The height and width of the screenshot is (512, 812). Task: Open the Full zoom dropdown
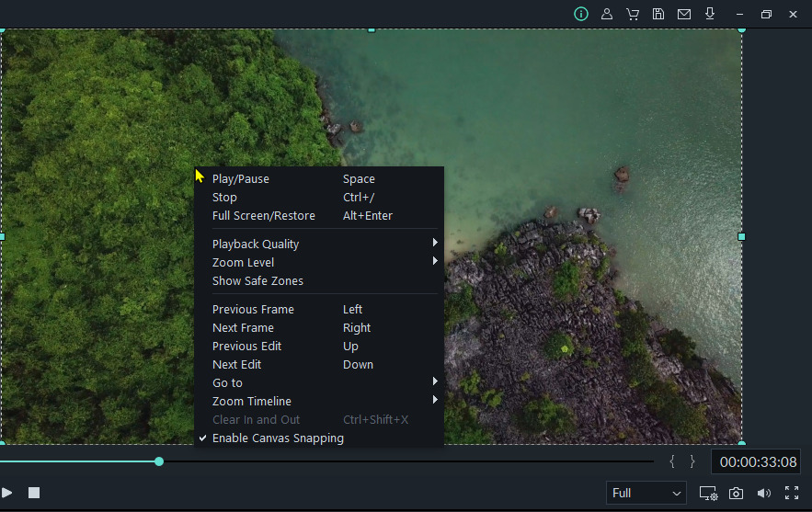point(646,494)
